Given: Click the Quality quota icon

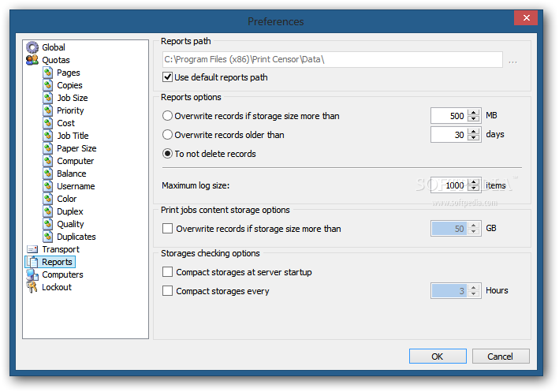Looking at the screenshot, I should tap(48, 224).
